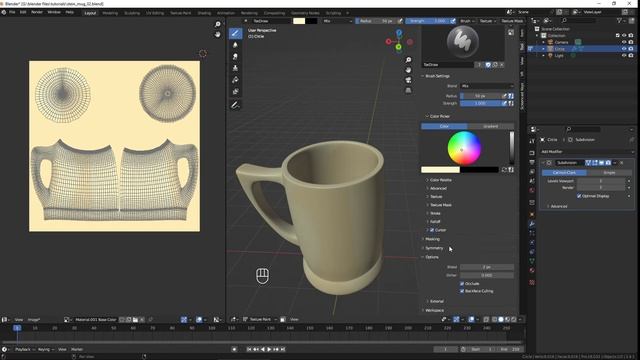Screen dimensions: 640x360
Task: Expand the Advanced brush section
Action: pyautogui.click(x=438, y=188)
